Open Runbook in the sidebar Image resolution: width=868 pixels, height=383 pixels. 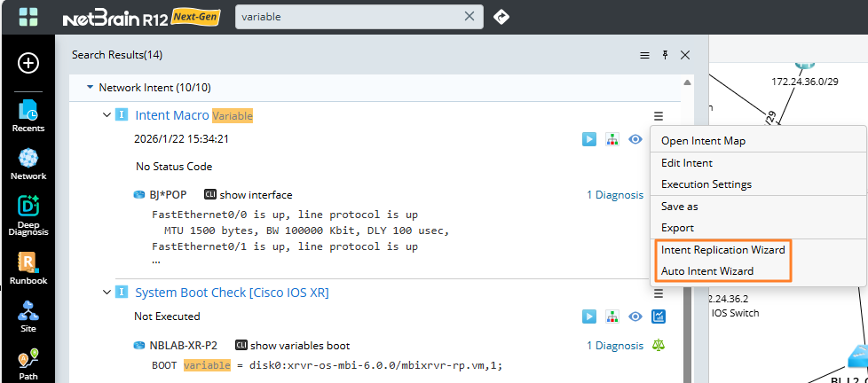point(28,268)
